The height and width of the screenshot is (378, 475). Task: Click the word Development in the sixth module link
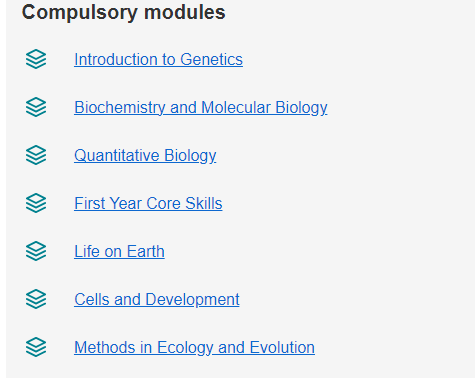coord(192,300)
